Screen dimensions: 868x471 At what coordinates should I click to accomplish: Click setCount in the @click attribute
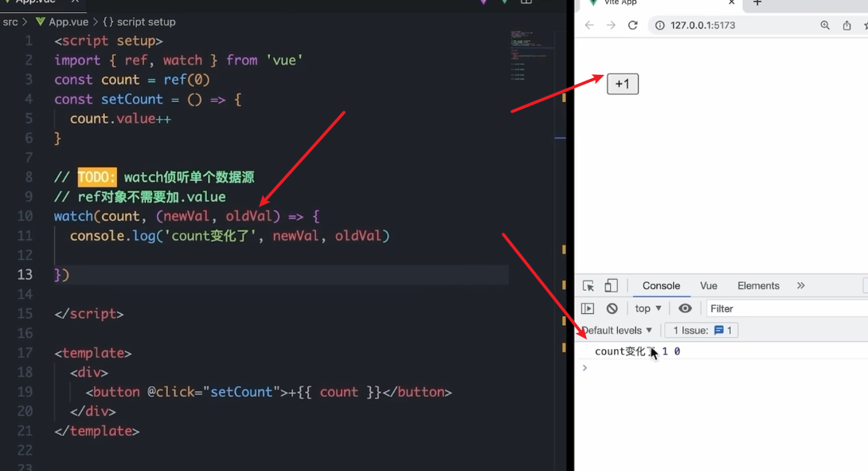[x=241, y=392]
